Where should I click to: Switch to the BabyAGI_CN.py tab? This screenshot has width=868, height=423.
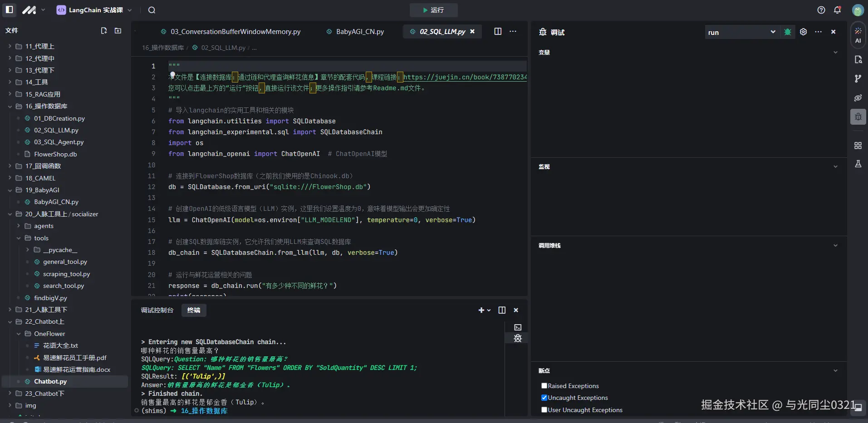click(x=359, y=32)
